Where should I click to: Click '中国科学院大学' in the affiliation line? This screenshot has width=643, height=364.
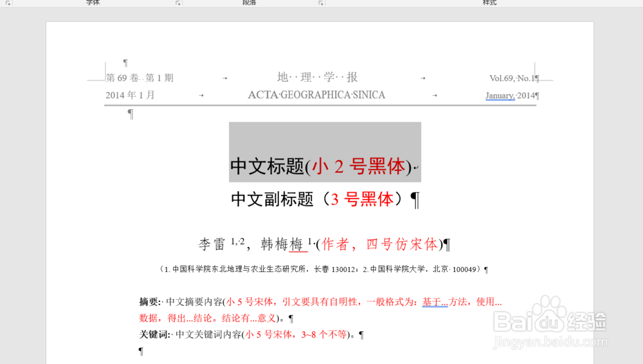tap(397, 269)
